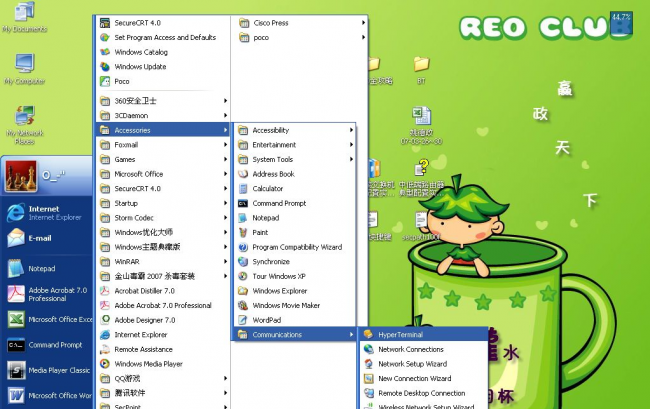Open the 3CDaemon program group
650x409 pixels.
point(162,116)
